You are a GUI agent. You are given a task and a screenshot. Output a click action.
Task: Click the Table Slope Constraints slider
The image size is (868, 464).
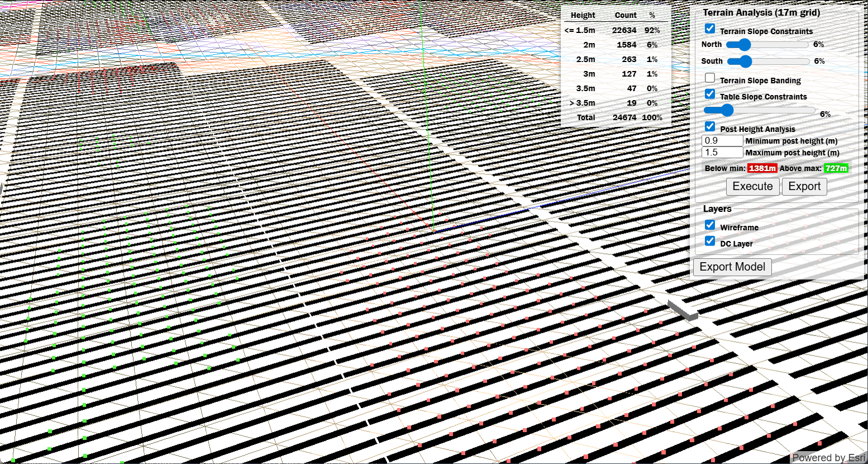point(760,111)
